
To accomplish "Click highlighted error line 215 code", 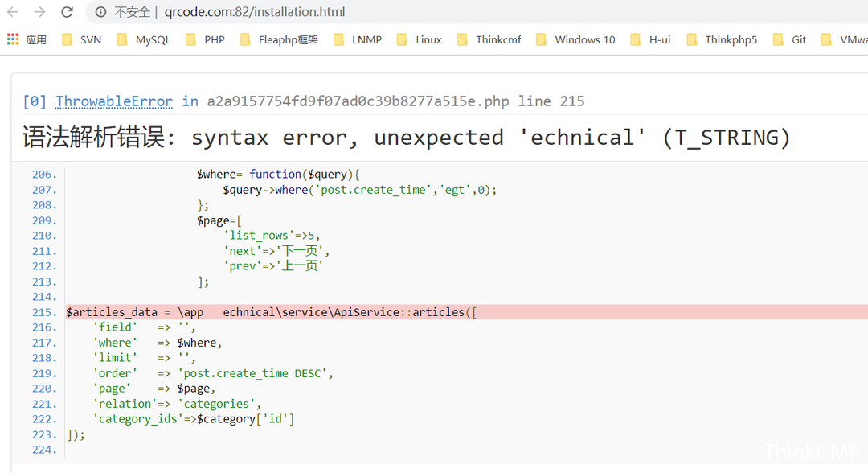I will (x=273, y=312).
